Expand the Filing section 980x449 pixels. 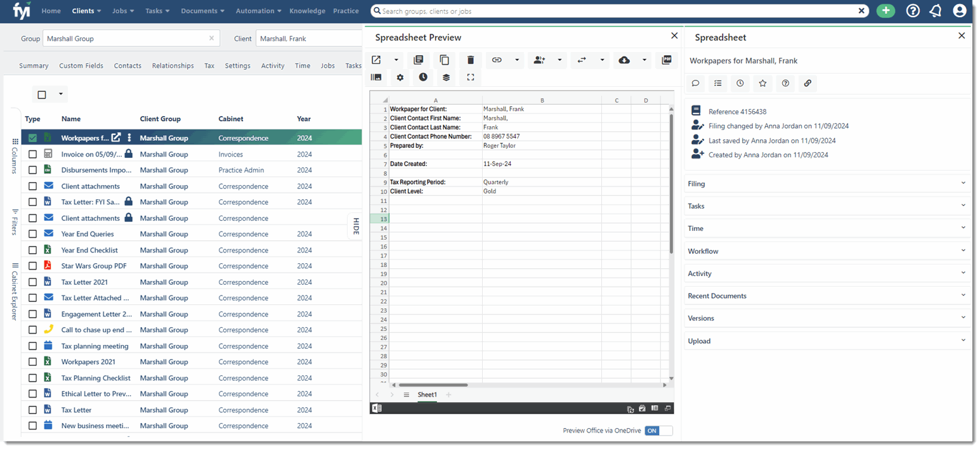tap(827, 183)
